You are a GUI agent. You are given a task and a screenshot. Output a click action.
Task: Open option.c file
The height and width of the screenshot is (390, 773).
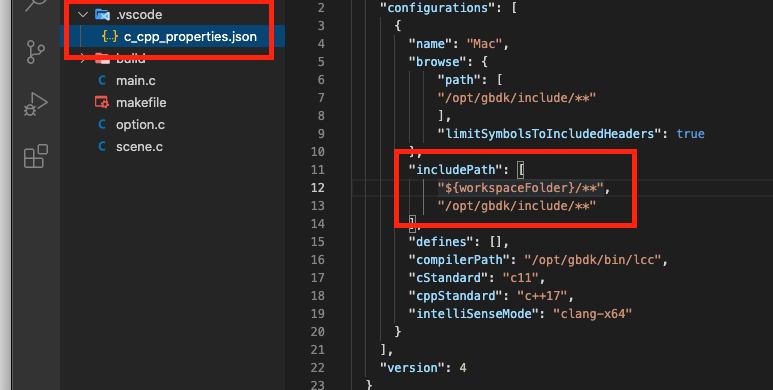[140, 125]
